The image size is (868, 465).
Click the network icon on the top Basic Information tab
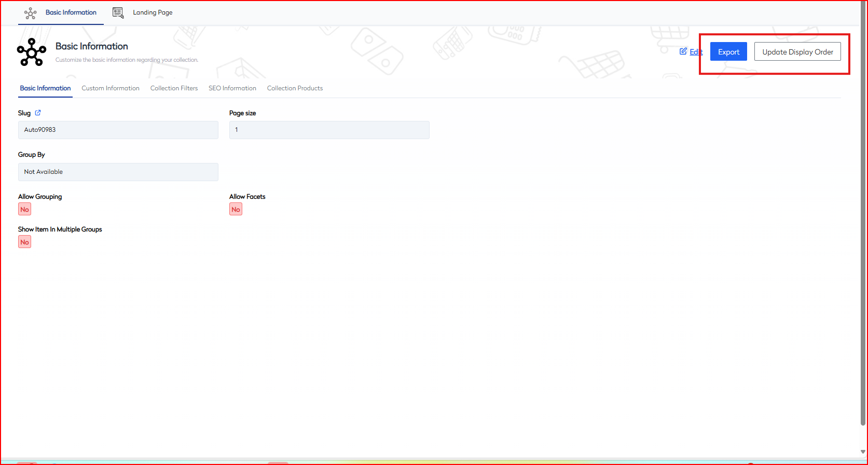click(x=31, y=13)
